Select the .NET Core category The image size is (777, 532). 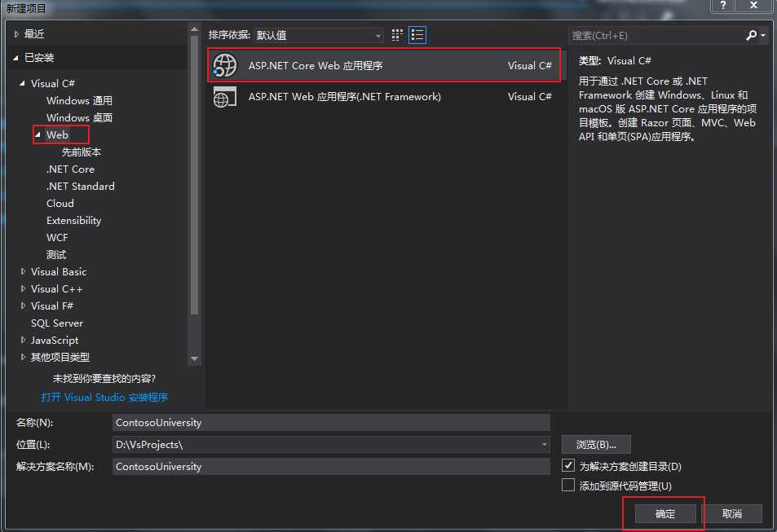point(70,169)
